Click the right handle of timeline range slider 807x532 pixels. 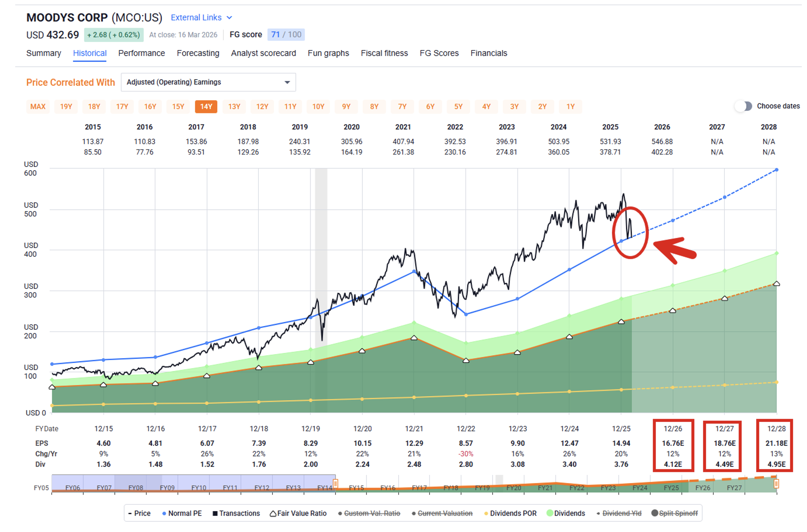(776, 484)
